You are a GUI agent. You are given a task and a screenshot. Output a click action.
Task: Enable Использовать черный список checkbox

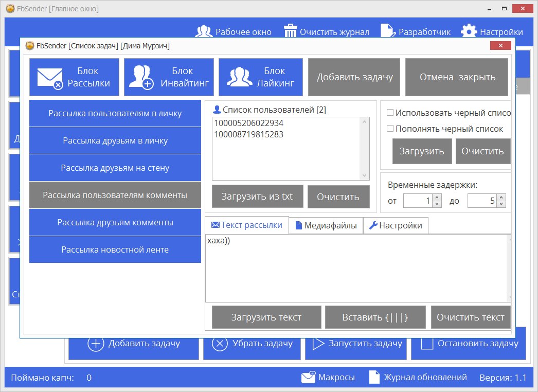pyautogui.click(x=390, y=113)
